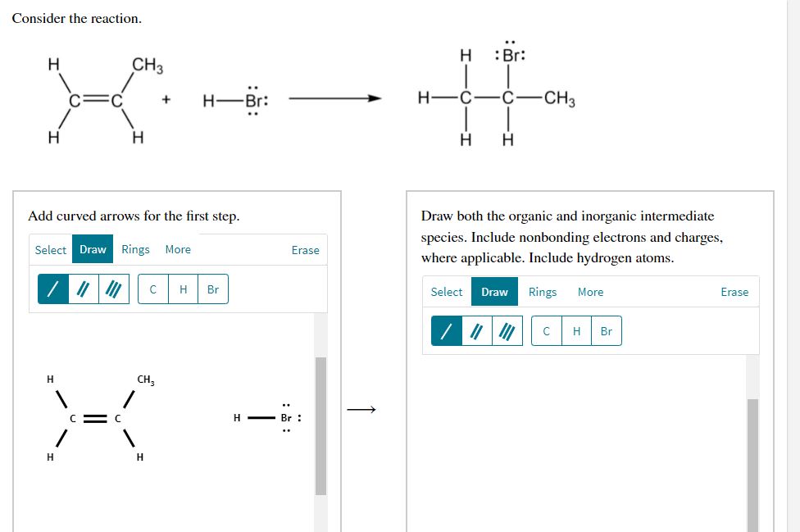Pick the bromine (Br) atom in the right toolbar
This screenshot has height=532, width=800.
point(607,330)
